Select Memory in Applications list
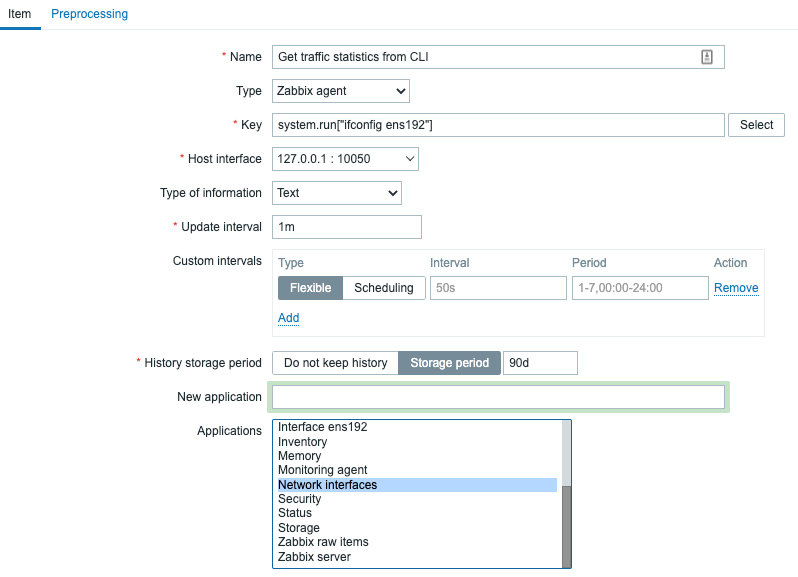The height and width of the screenshot is (577, 798). coord(417,456)
